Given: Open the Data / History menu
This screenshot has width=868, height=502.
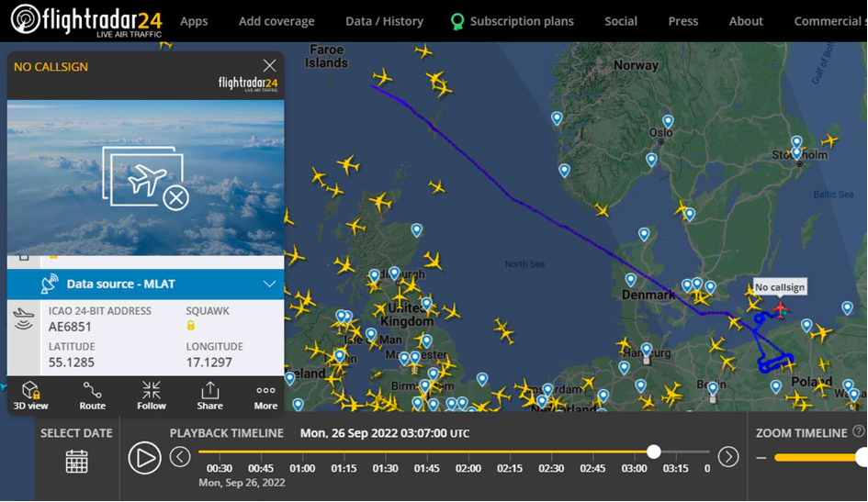Looking at the screenshot, I should click(x=384, y=21).
